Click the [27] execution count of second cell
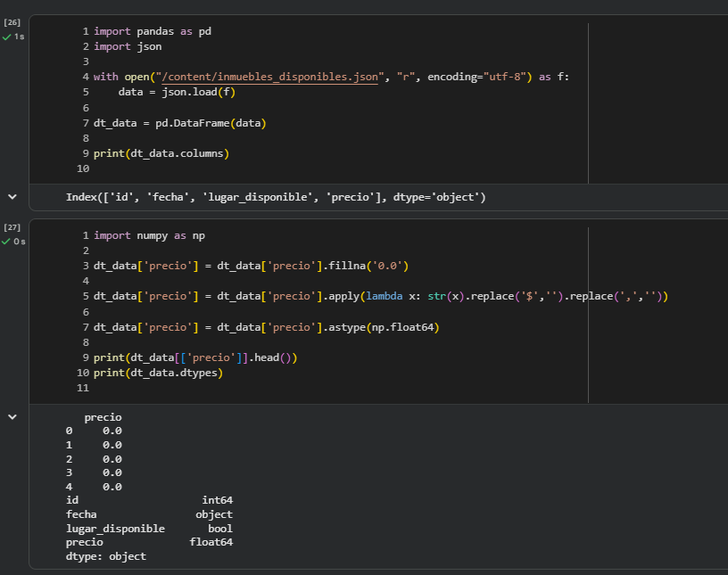The height and width of the screenshot is (575, 728). tap(12, 227)
